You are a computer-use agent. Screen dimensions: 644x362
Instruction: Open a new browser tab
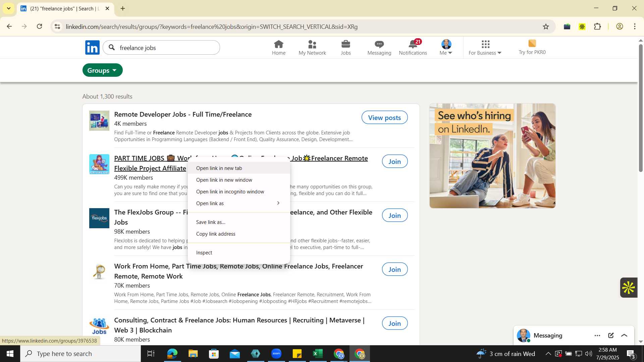[x=123, y=8]
